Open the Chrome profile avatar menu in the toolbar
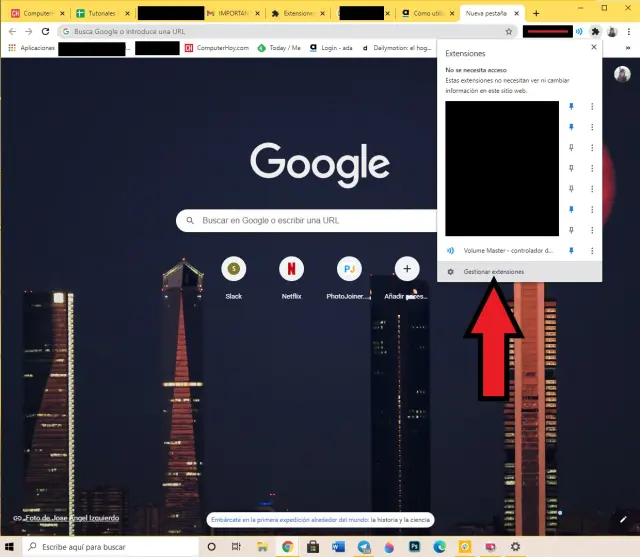The width and height of the screenshot is (640, 557). point(612,32)
